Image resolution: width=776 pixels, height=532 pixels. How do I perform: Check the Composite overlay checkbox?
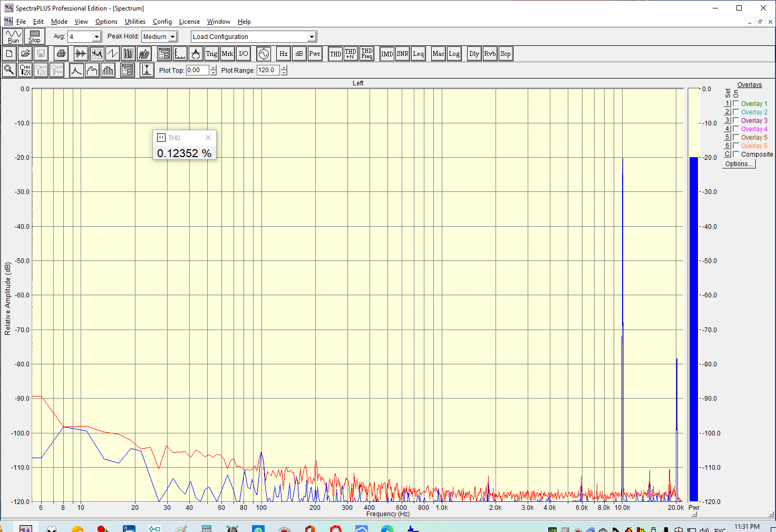tap(736, 154)
